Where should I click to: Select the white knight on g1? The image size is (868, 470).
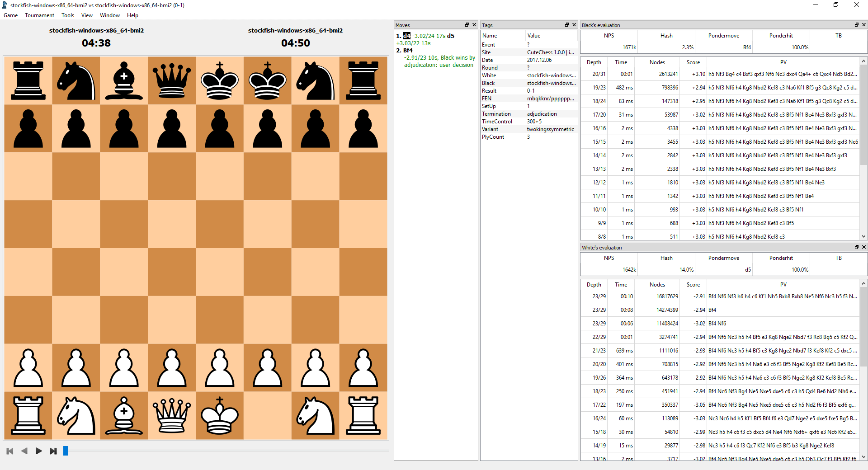[x=316, y=415]
